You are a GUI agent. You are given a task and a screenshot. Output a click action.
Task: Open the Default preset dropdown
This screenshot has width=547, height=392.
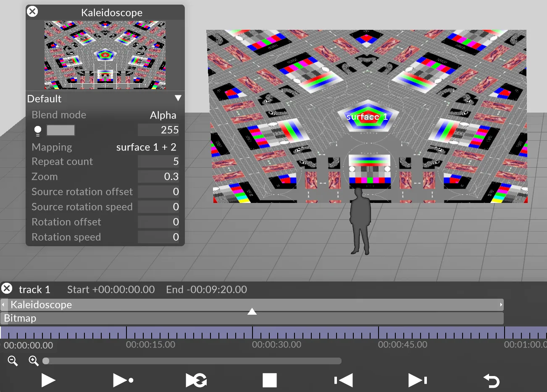click(x=177, y=98)
